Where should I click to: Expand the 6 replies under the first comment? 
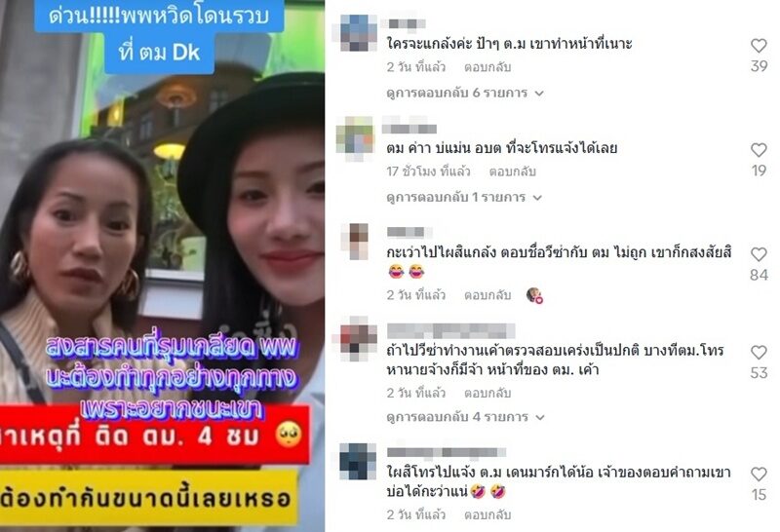(465, 93)
